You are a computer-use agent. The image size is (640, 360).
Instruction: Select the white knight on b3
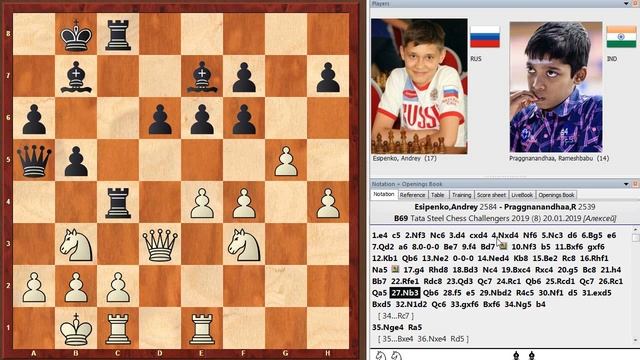(76, 245)
